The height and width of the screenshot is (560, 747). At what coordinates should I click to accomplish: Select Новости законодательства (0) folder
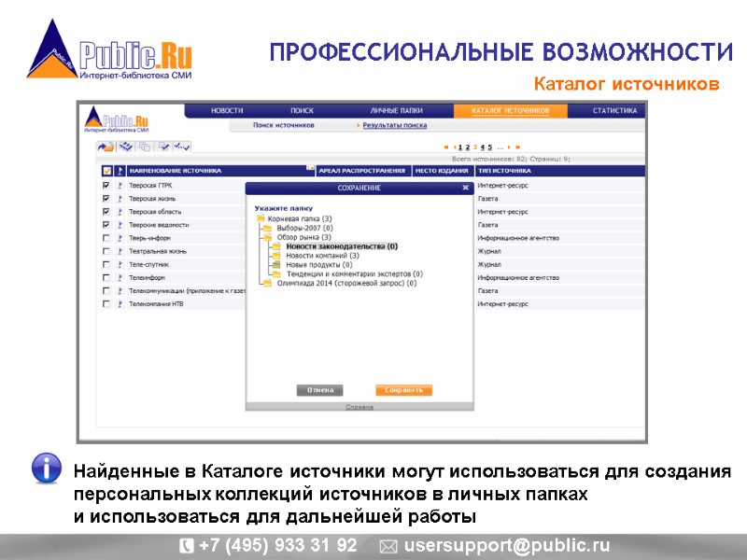tap(342, 246)
